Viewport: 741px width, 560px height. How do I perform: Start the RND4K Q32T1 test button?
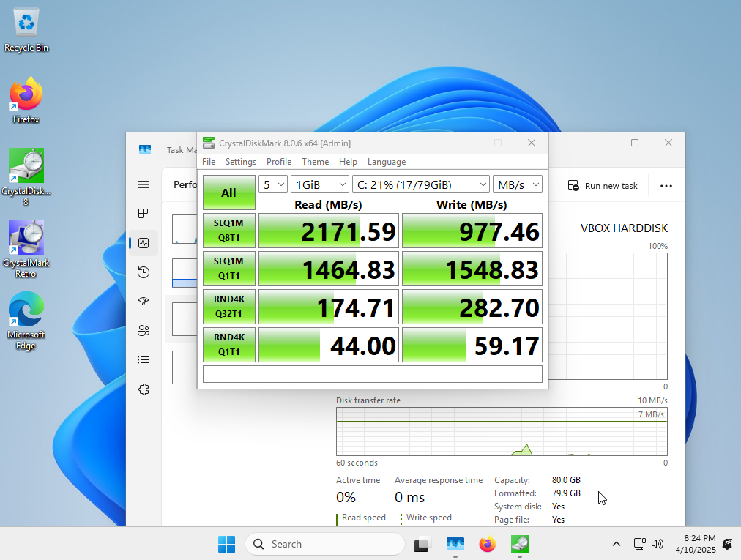tap(228, 307)
